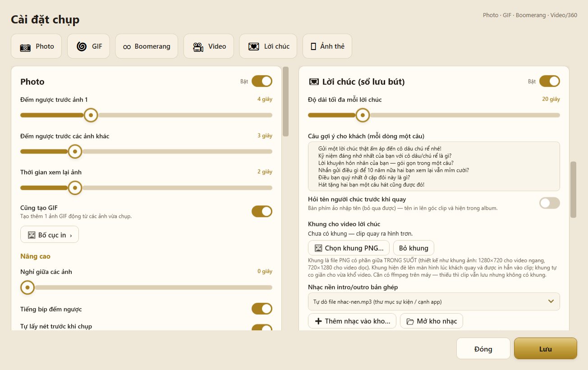Turn off Cũng tạo GIF switch
Viewport: 588px width, 370px height.
point(262,211)
